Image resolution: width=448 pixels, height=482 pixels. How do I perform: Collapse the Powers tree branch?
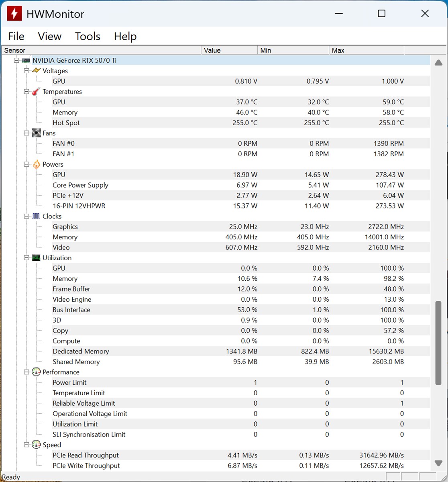26,164
